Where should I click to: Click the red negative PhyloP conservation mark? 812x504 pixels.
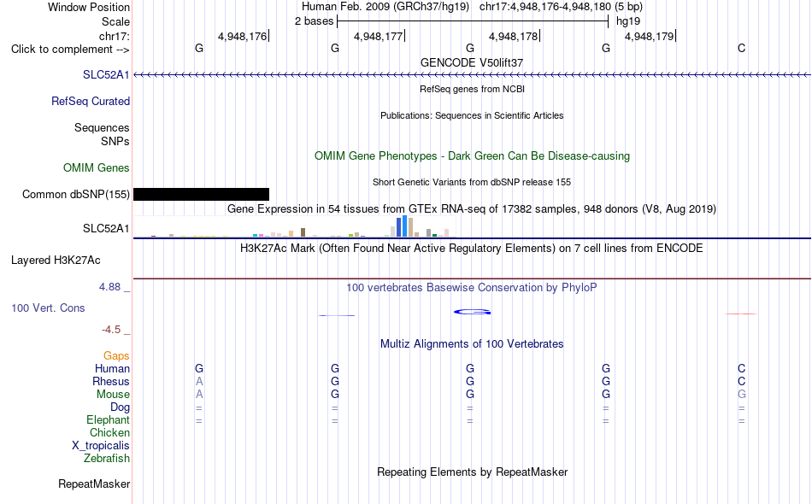(x=740, y=314)
